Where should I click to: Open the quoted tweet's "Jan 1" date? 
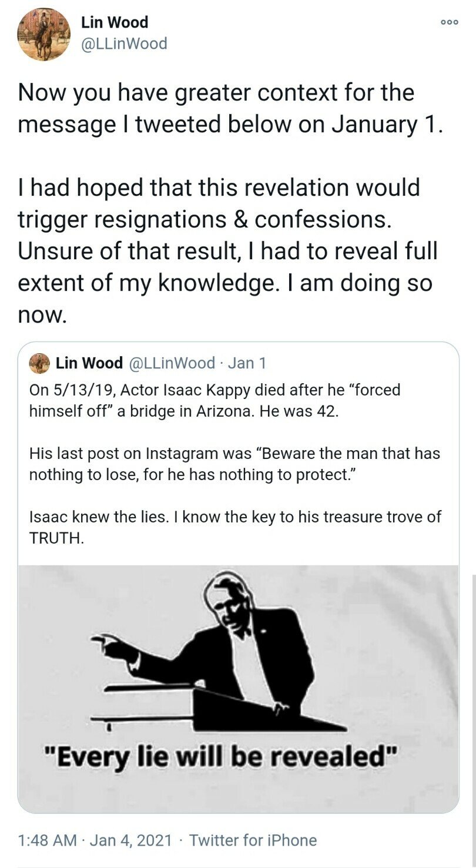[247, 363]
